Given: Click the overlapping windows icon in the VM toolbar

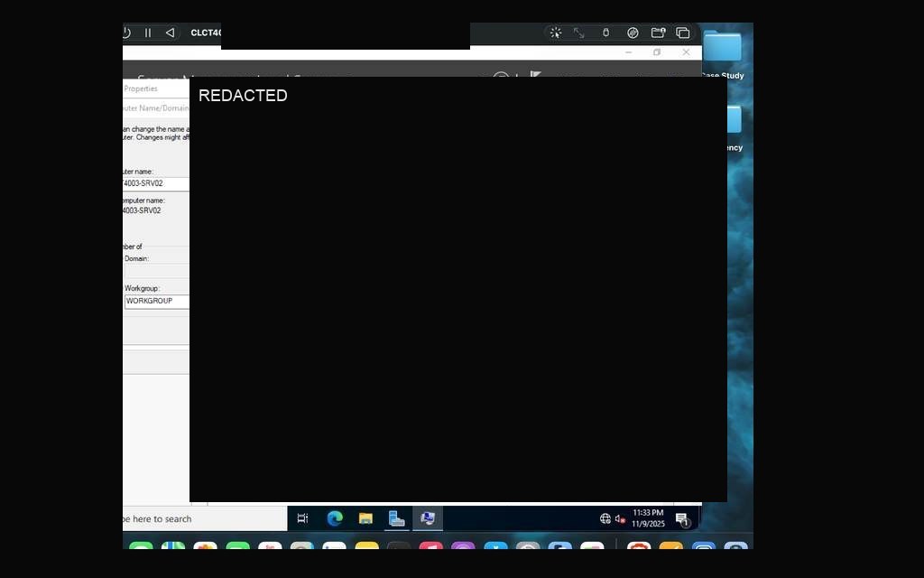Looking at the screenshot, I should (x=682, y=33).
